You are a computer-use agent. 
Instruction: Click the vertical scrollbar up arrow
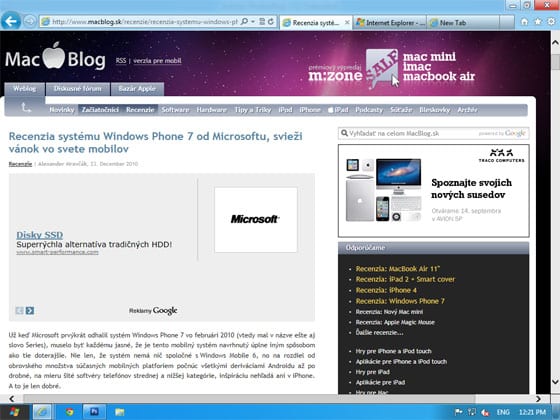pyautogui.click(x=555, y=42)
